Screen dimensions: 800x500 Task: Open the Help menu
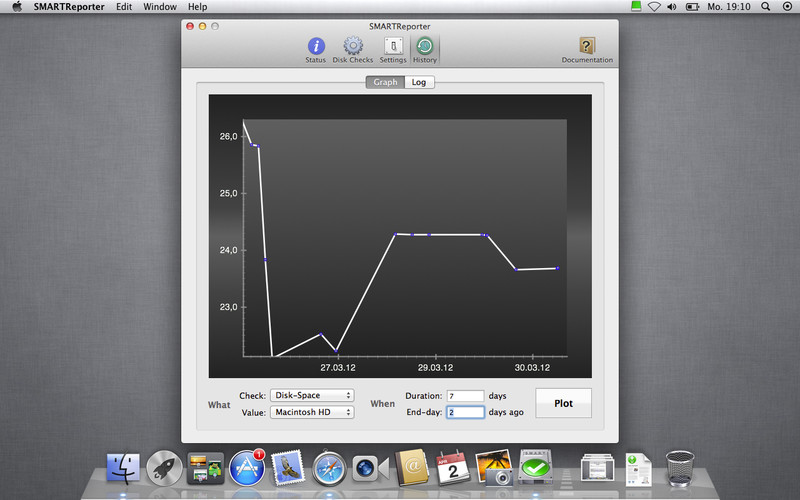coord(197,7)
